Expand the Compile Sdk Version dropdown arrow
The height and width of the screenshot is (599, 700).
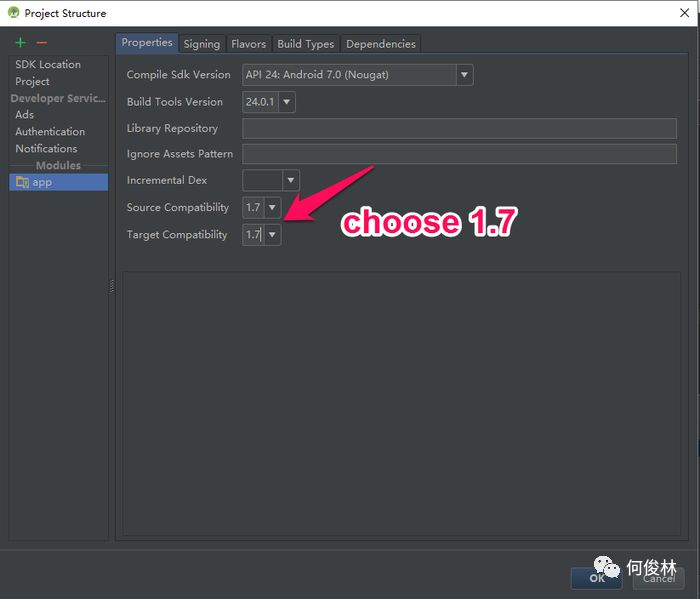point(464,75)
